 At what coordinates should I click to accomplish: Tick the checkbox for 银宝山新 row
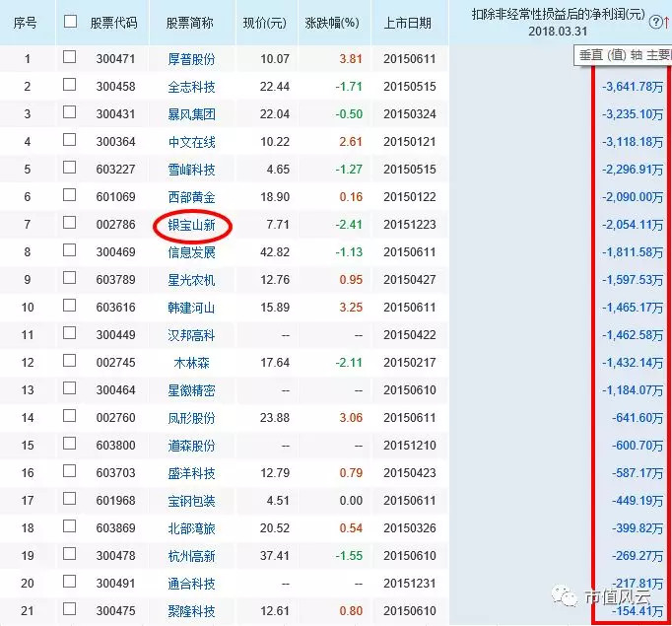(x=69, y=223)
